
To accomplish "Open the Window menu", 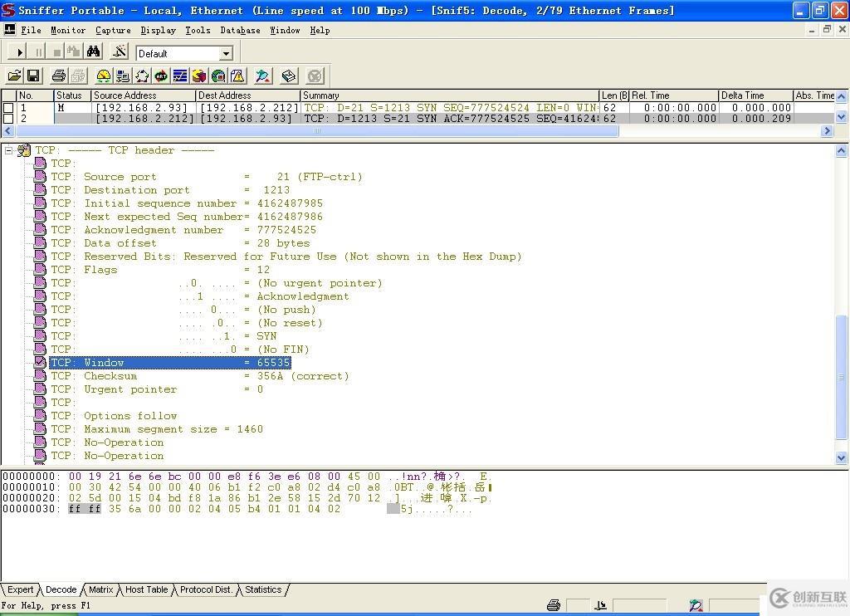I will click(x=286, y=31).
